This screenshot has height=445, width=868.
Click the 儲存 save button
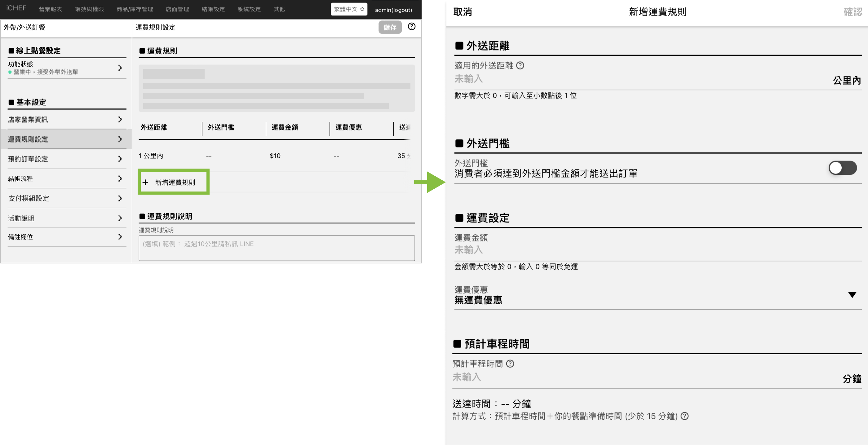click(x=390, y=27)
